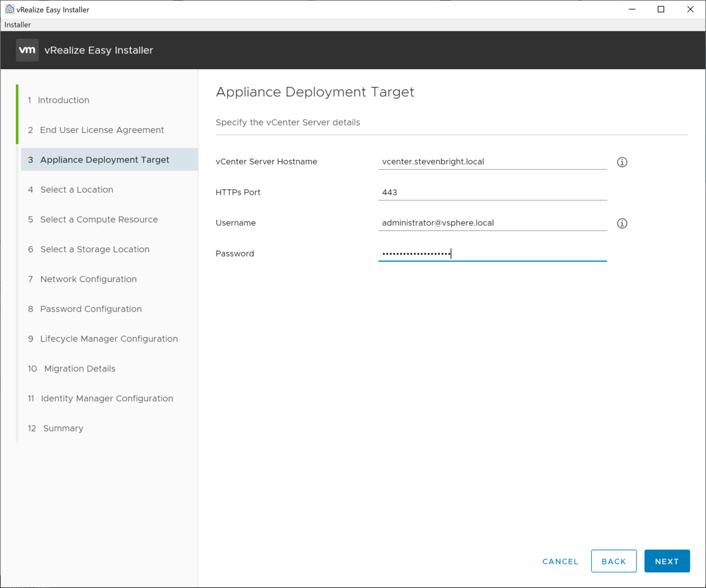Screen dimensions: 706x588
Task: Open End User License Agreement step
Action: 102,130
